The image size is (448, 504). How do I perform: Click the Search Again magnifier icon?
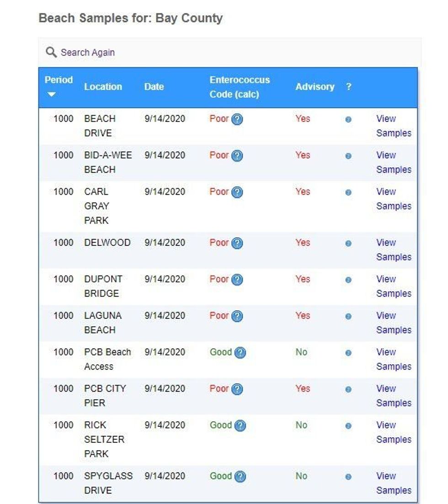point(51,52)
